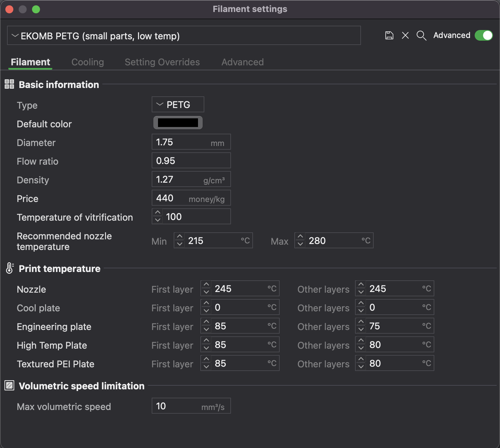Select the Advanced tab
Image resolution: width=500 pixels, height=448 pixels.
(242, 62)
